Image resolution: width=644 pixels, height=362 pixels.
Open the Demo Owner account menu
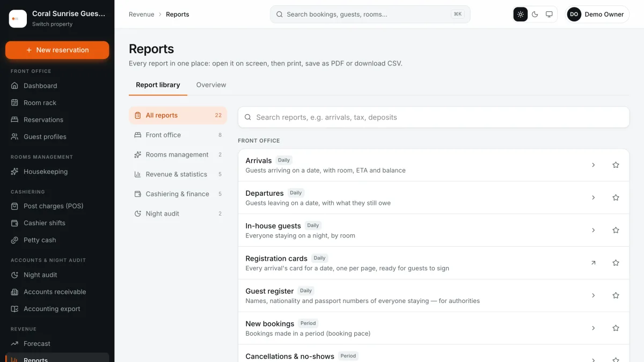coord(597,14)
